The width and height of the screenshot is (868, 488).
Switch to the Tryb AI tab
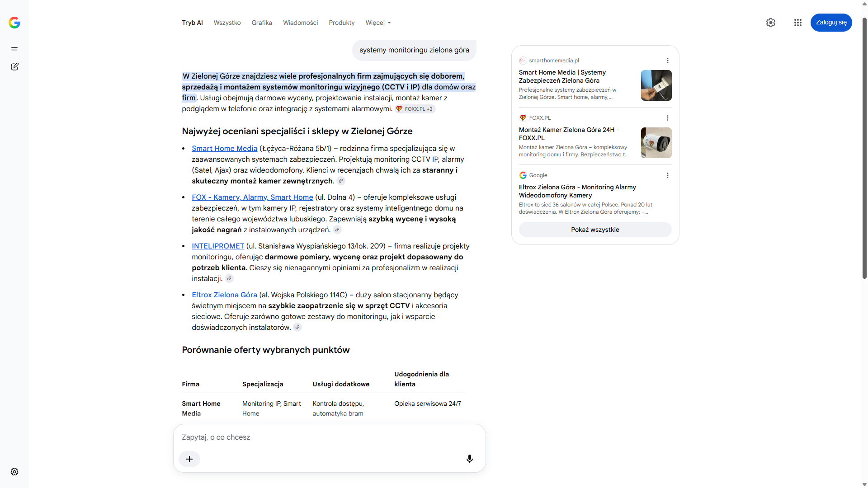click(192, 23)
